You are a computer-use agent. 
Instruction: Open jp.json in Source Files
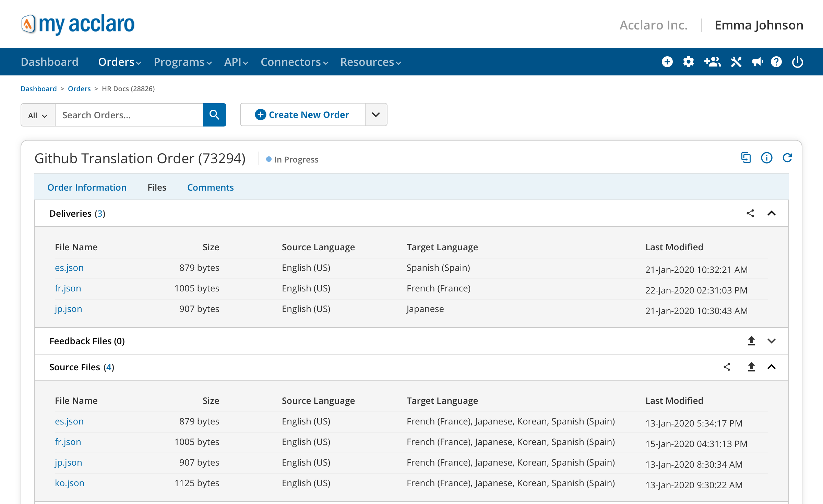[x=68, y=463]
